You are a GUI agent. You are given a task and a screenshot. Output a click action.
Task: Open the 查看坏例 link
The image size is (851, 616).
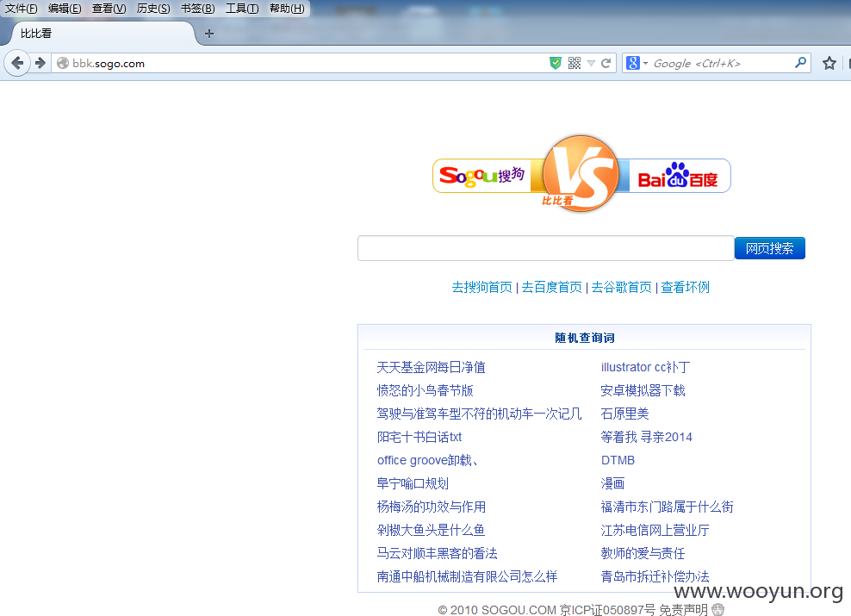pos(685,287)
